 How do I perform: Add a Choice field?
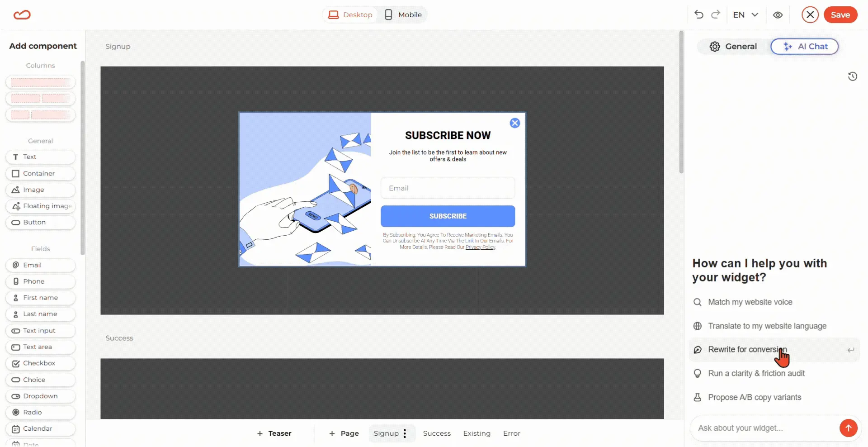[x=41, y=380]
